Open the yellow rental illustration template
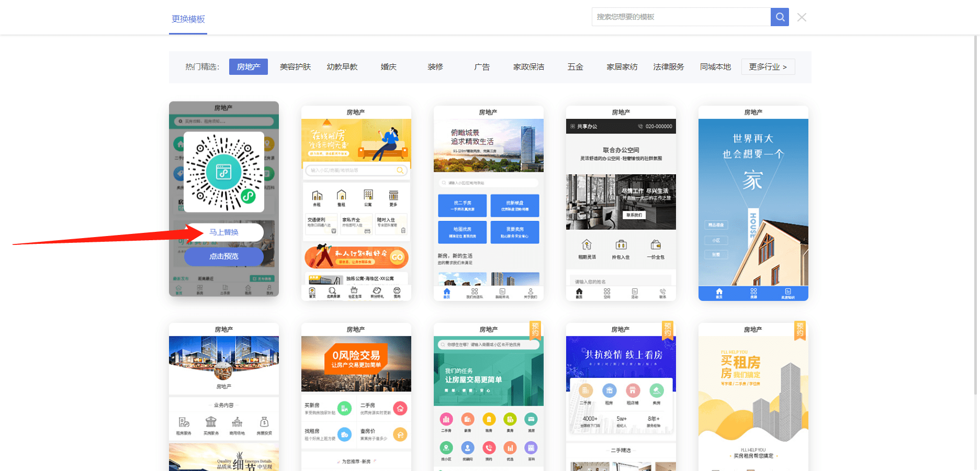 click(x=356, y=204)
